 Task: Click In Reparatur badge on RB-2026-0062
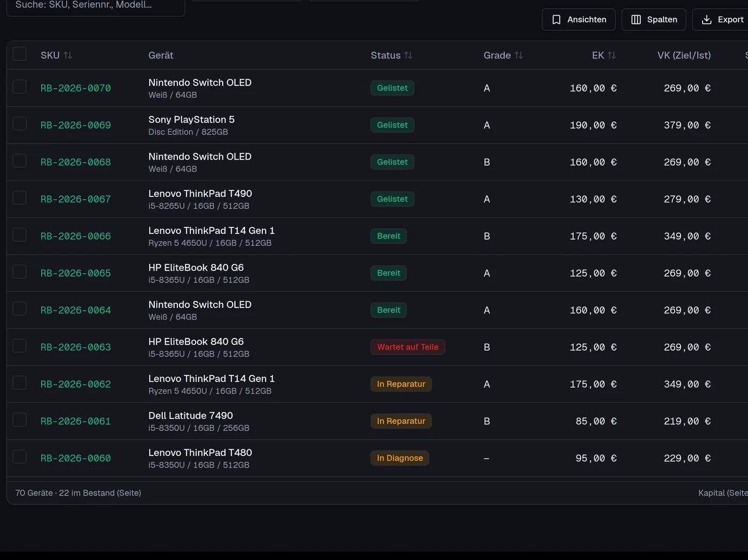[x=401, y=384]
